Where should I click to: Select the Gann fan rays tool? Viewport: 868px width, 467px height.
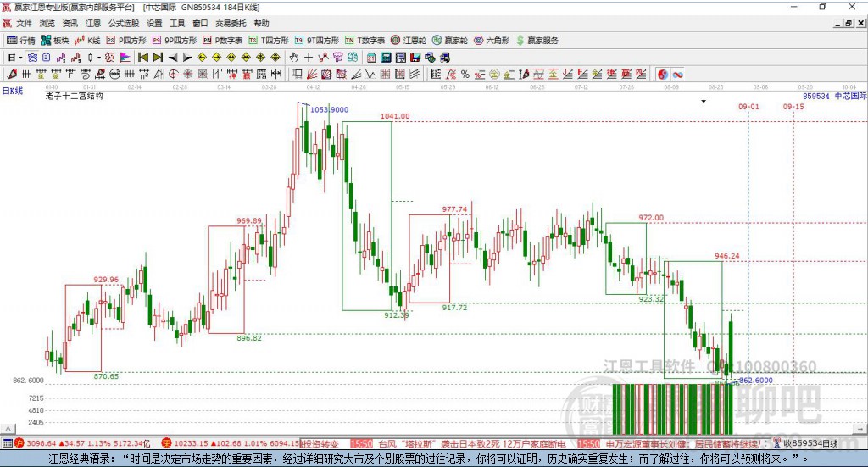tap(312, 74)
